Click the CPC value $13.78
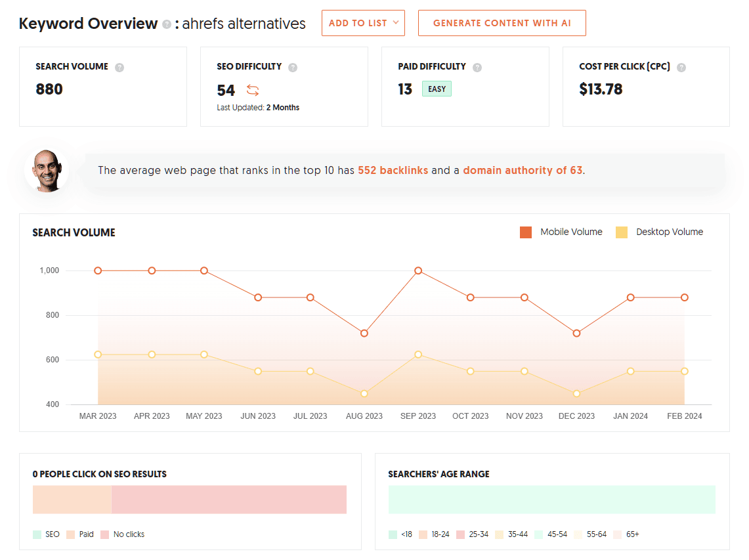 tap(601, 89)
